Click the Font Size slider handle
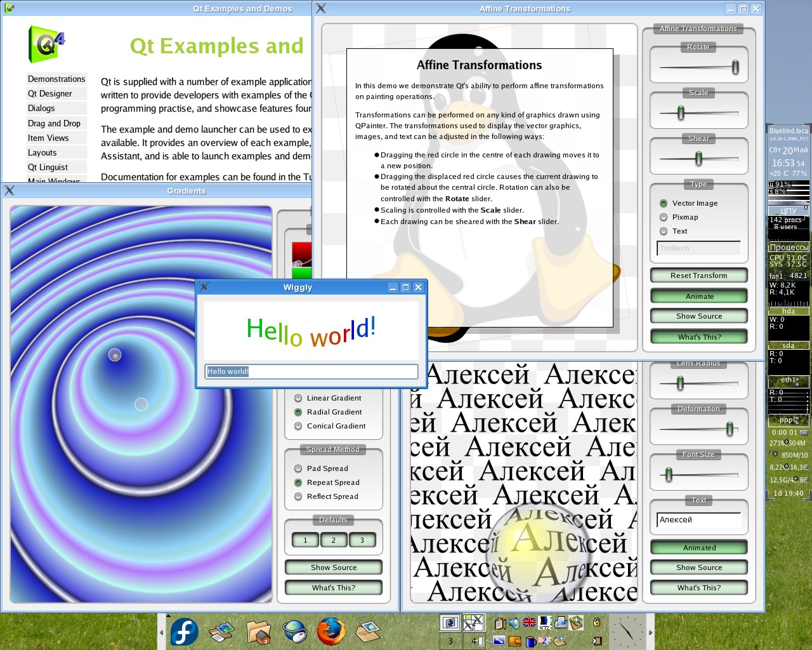Image resolution: width=812 pixels, height=650 pixels. coord(669,475)
